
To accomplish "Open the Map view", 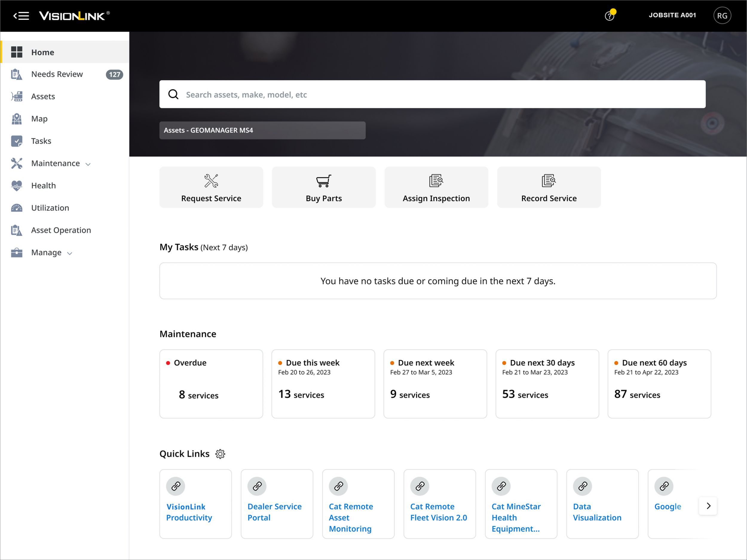I will pyautogui.click(x=39, y=119).
